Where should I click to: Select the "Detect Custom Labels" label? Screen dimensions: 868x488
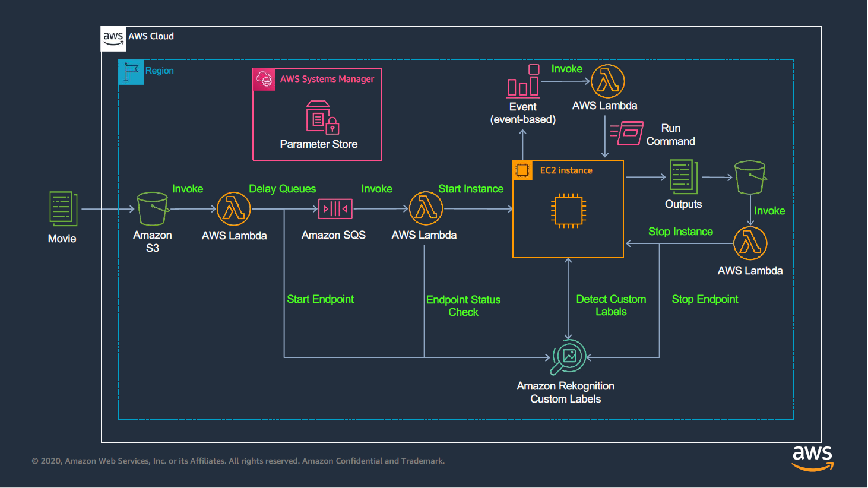click(x=612, y=305)
